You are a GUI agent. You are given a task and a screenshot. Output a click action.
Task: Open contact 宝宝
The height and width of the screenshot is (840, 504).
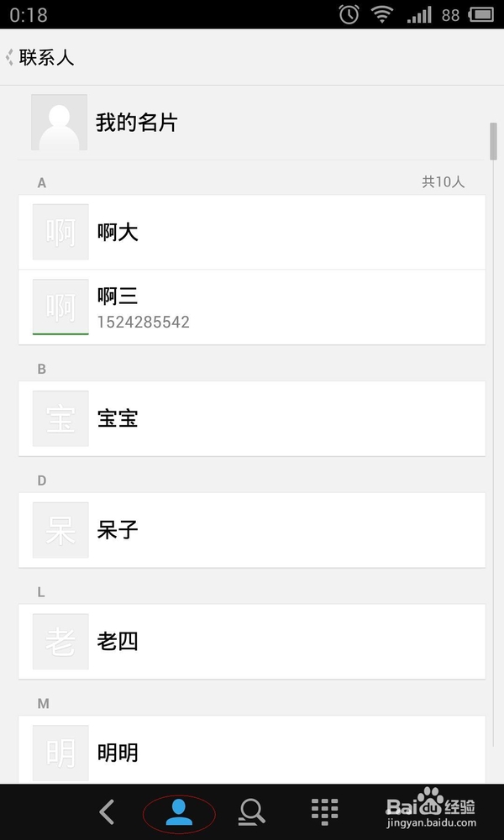click(252, 418)
